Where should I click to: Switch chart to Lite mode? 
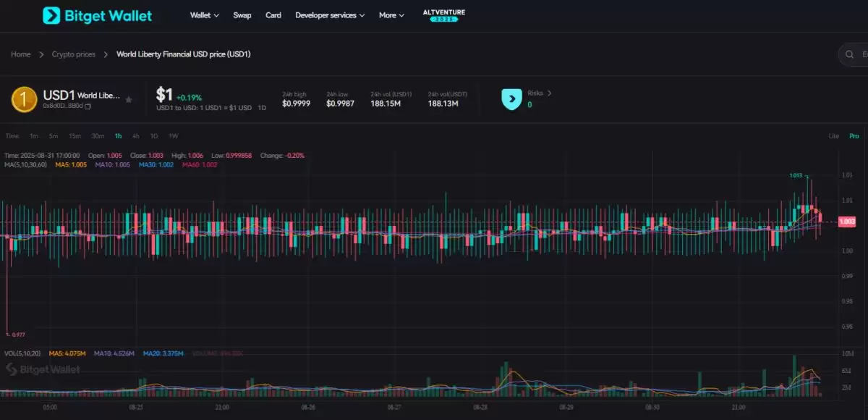833,135
